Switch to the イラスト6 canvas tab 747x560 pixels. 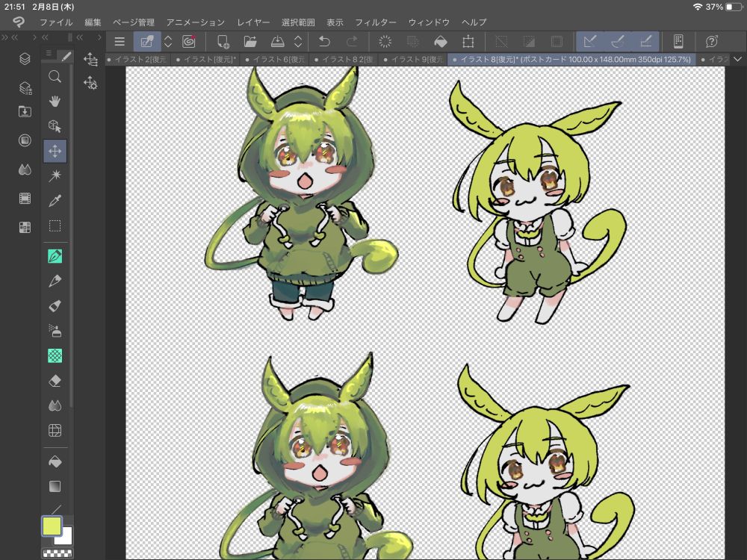pos(275,60)
